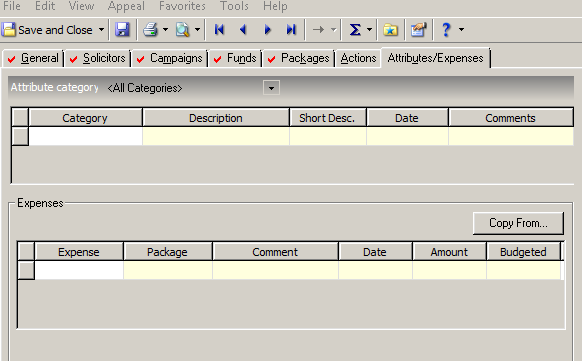
Task: Switch to the Actions tab
Action: point(358,58)
